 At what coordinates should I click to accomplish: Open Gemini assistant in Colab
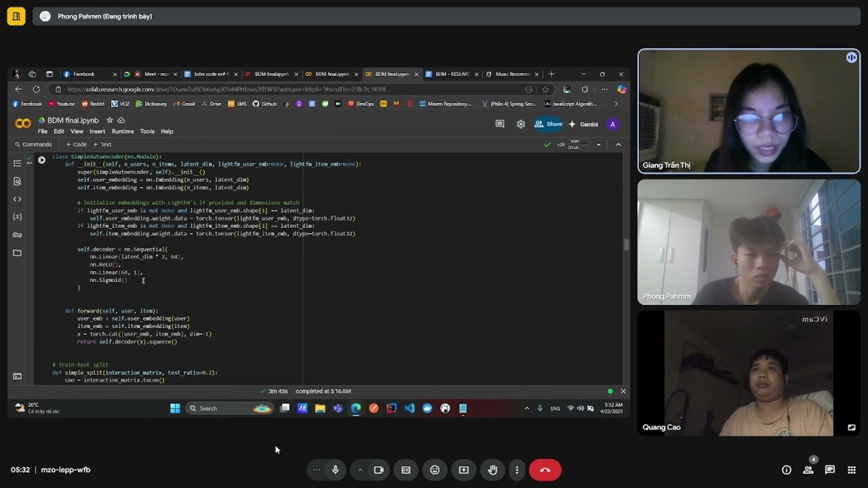[584, 124]
